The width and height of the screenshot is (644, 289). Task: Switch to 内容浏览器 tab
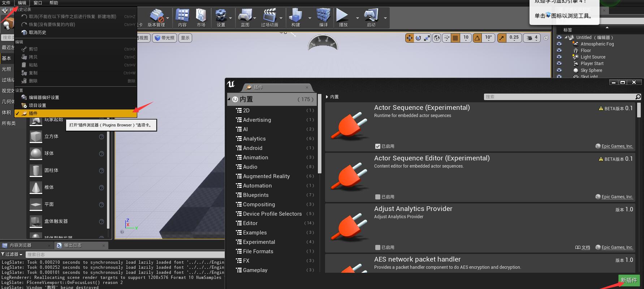[27, 246]
